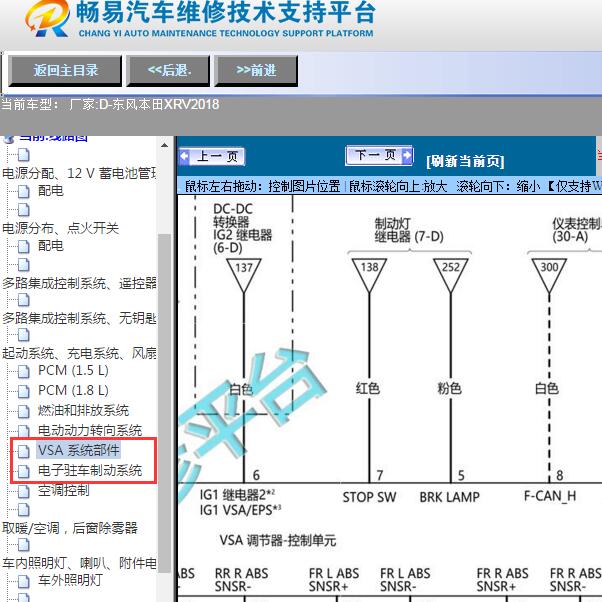602x602 pixels.
Task: Click connector triangle 300 in diagram
Action: point(549,275)
